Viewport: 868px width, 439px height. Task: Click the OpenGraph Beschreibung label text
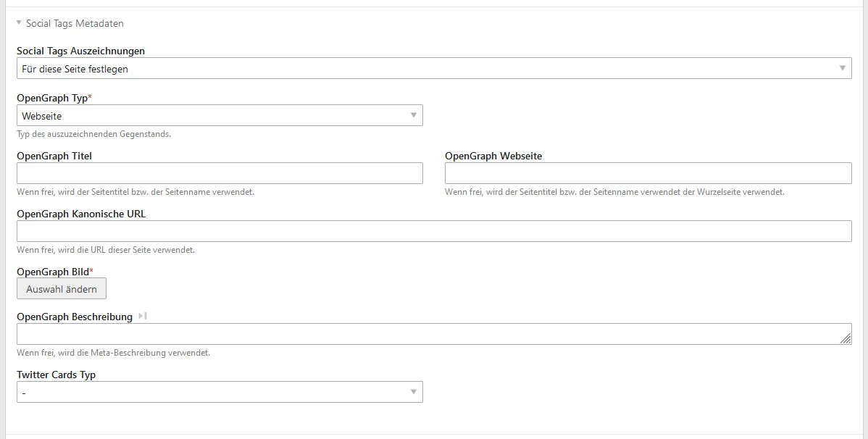pos(75,317)
